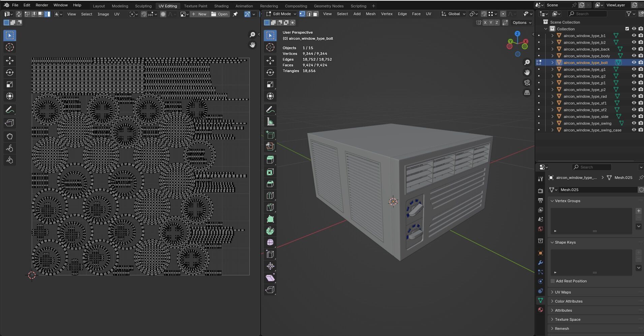This screenshot has height=336, width=644.
Task: Select the Inset Faces tool
Action: 270,172
